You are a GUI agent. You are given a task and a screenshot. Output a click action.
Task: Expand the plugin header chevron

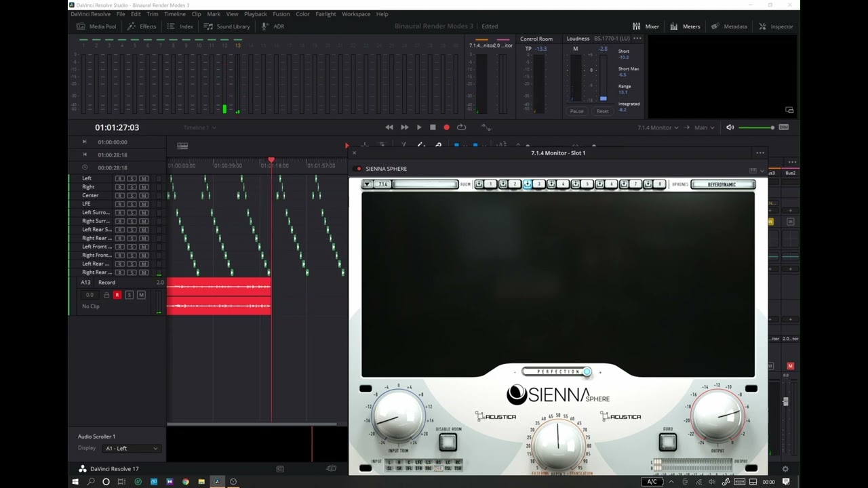click(762, 170)
